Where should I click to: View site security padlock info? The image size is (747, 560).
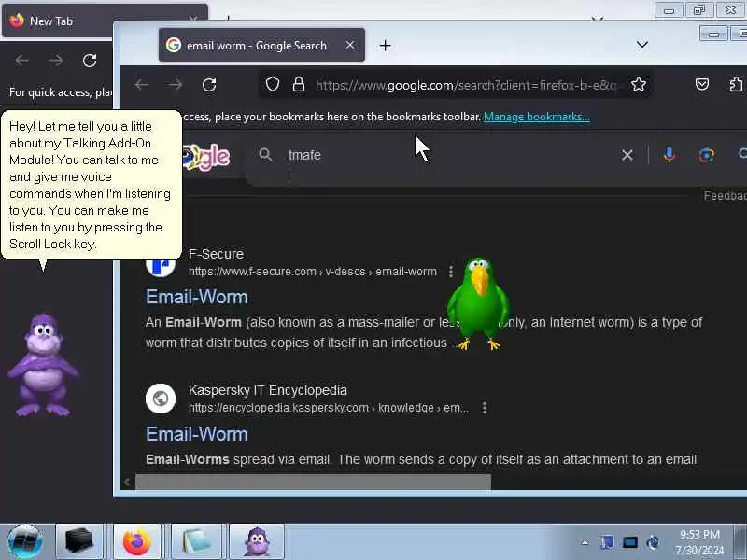299,84
